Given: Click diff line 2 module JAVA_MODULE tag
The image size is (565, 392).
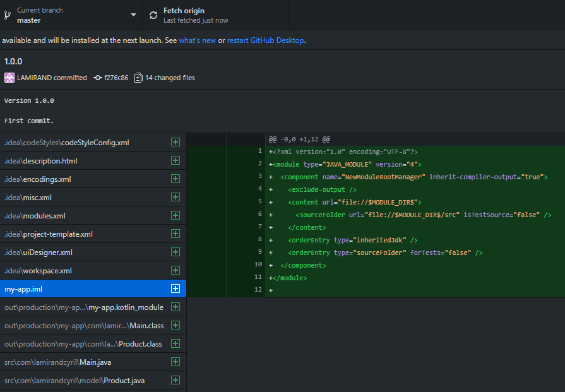Looking at the screenshot, I should click(x=345, y=164).
